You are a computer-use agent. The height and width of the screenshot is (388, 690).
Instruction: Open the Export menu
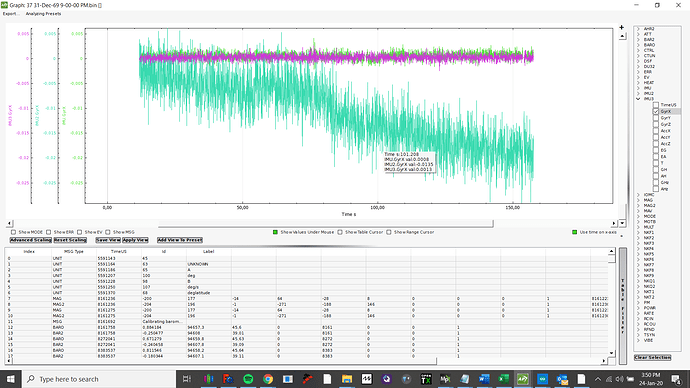pyautogui.click(x=11, y=14)
